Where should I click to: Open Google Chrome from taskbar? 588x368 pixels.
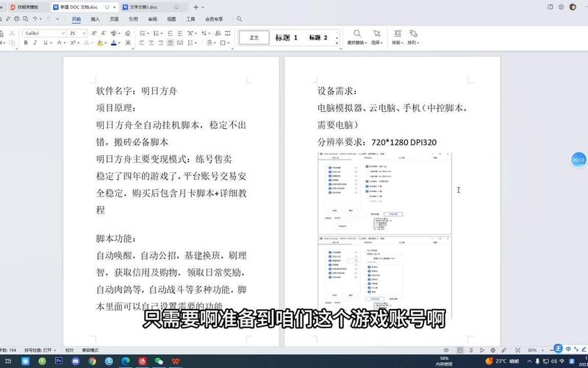tap(93, 361)
